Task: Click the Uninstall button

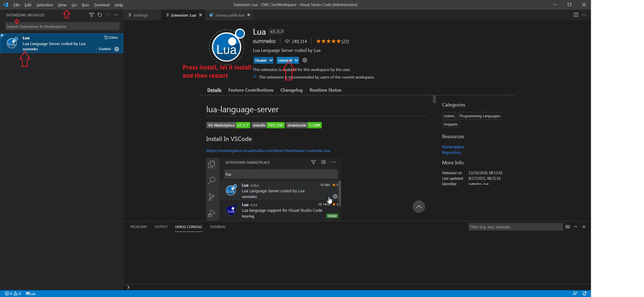Action: (x=285, y=60)
